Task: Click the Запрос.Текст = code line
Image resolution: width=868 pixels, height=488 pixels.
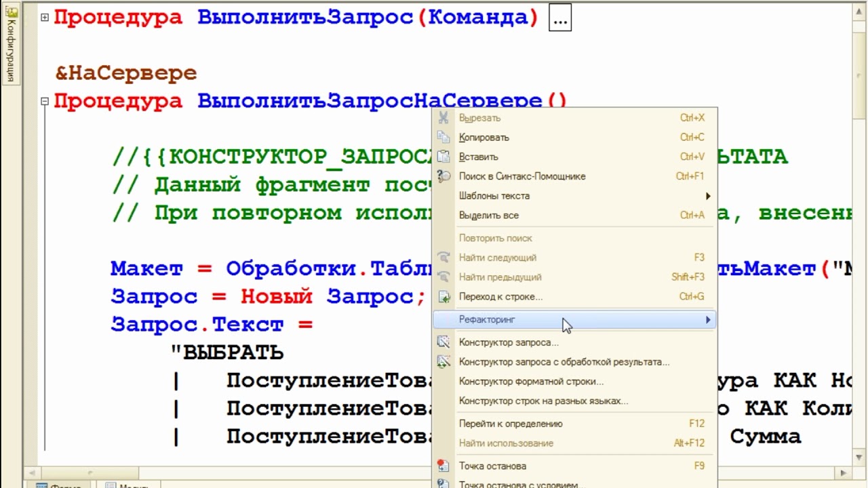Action: (x=212, y=325)
